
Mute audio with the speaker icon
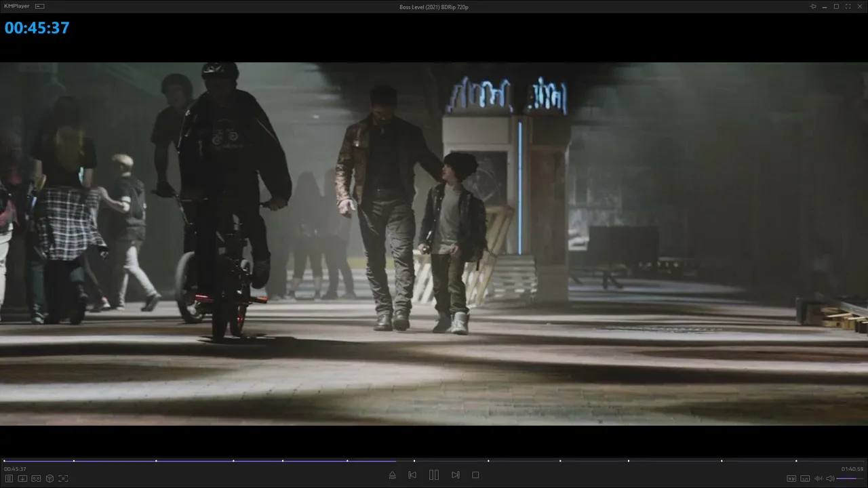tap(830, 479)
